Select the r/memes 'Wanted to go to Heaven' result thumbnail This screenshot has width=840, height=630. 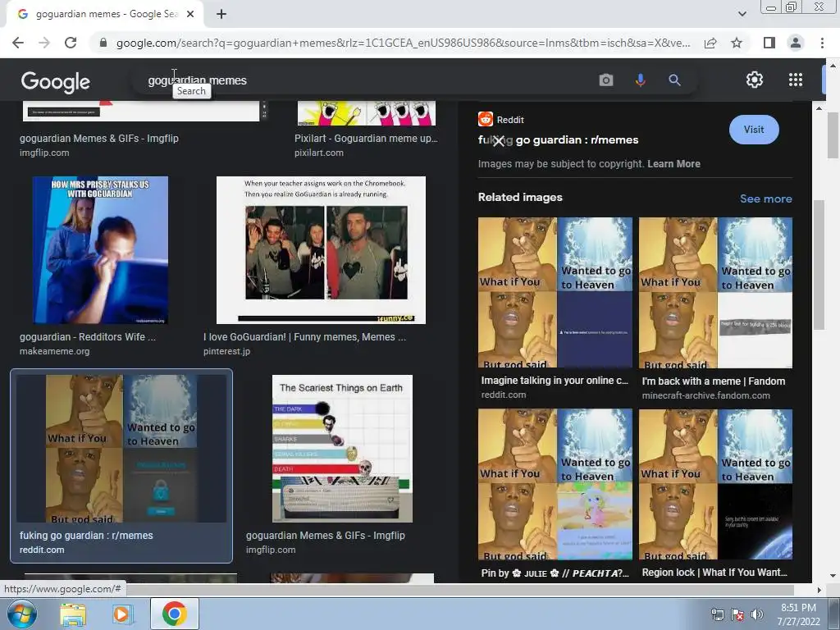pyautogui.click(x=121, y=449)
